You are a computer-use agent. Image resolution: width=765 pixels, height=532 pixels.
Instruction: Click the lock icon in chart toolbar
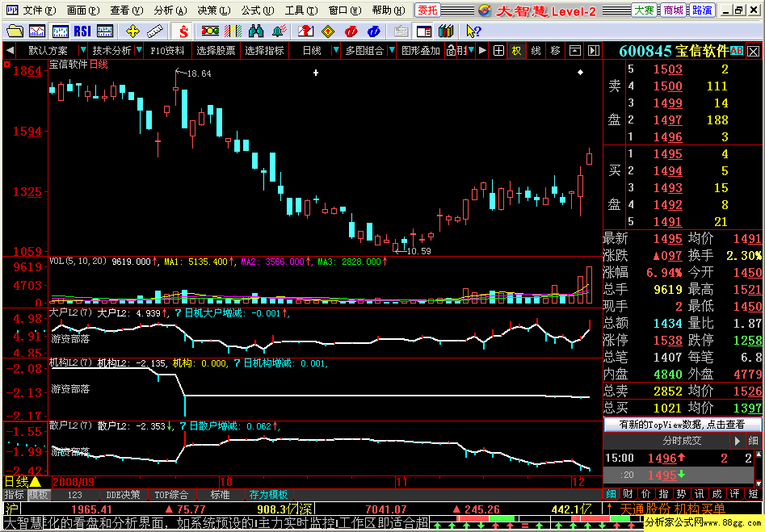point(451,50)
